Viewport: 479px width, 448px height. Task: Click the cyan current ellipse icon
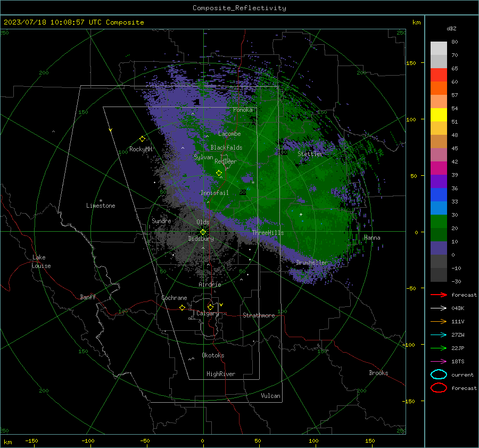[439, 374]
